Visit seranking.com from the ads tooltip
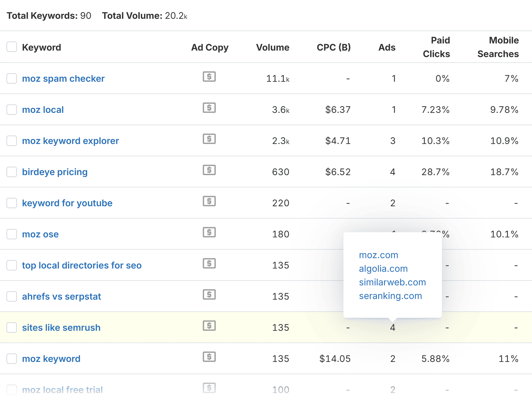Image resolution: width=532 pixels, height=406 pixels. (390, 296)
